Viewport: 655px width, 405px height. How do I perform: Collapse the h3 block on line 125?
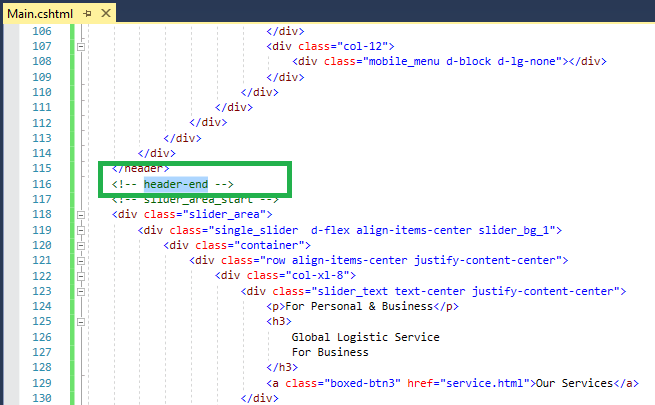81,321
